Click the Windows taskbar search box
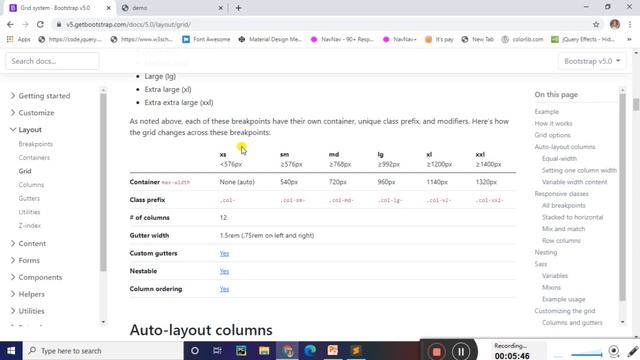The image size is (640, 360). pyautogui.click(x=103, y=351)
